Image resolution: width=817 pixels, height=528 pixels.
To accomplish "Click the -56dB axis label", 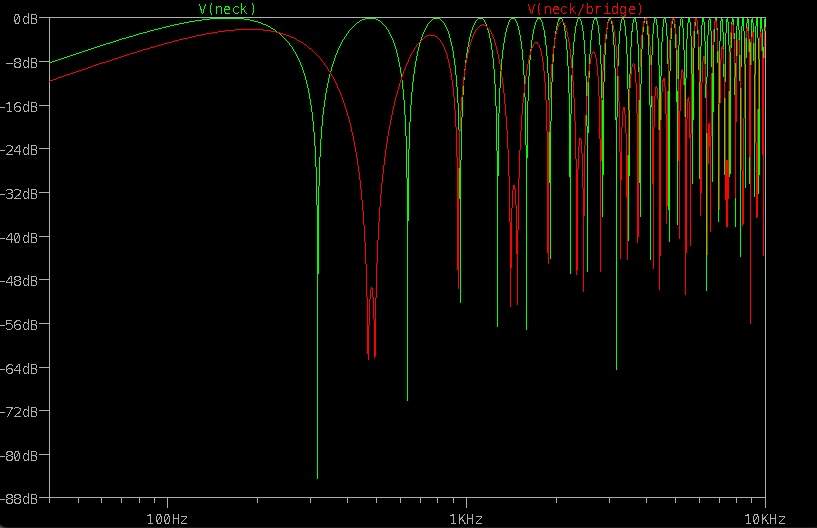I will (x=19, y=325).
